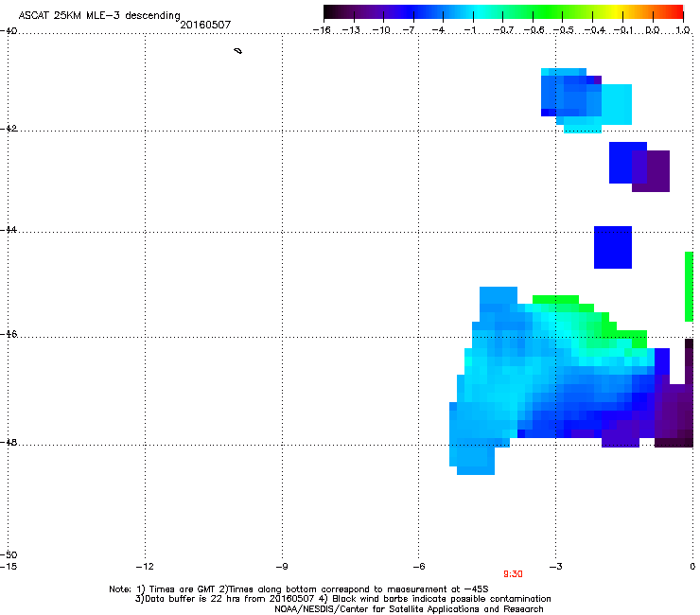Click the colorbar label -16
Screen dimensions: 700x615
click(322, 30)
